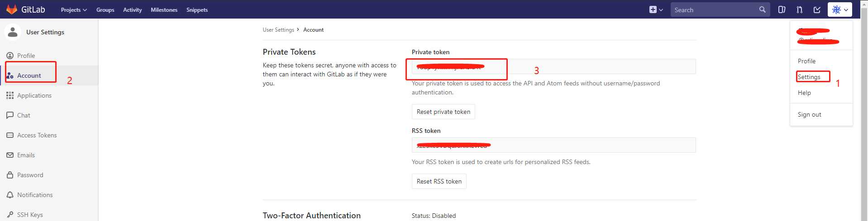Click the Private token input field
The height and width of the screenshot is (221, 868).
[x=553, y=66]
